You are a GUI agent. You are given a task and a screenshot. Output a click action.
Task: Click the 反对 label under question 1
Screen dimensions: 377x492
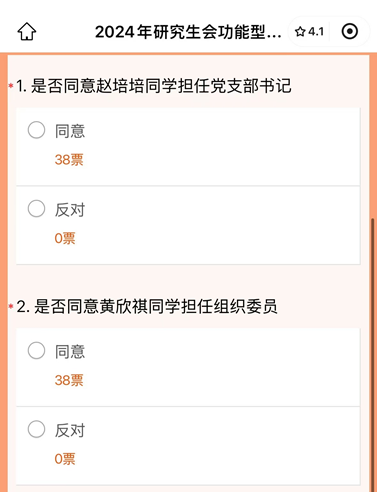(70, 210)
